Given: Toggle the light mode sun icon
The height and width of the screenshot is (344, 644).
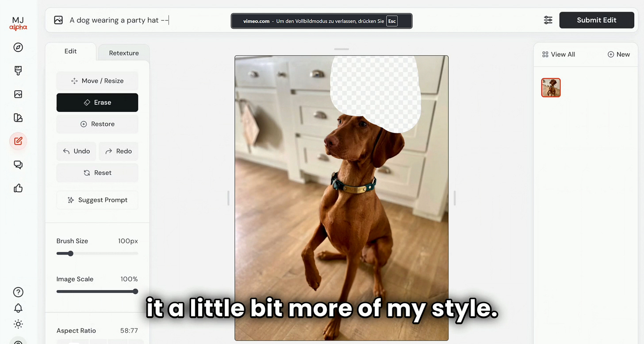Looking at the screenshot, I should tap(18, 324).
